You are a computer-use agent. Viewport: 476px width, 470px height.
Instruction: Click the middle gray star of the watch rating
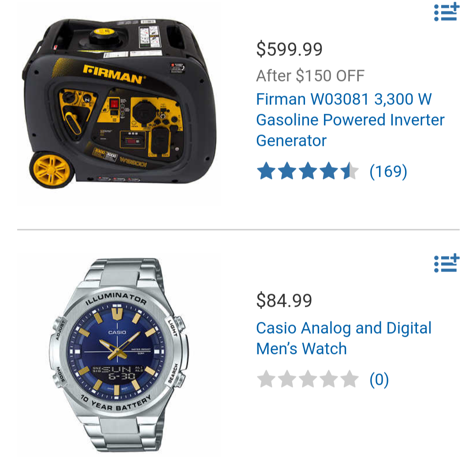[x=308, y=379]
